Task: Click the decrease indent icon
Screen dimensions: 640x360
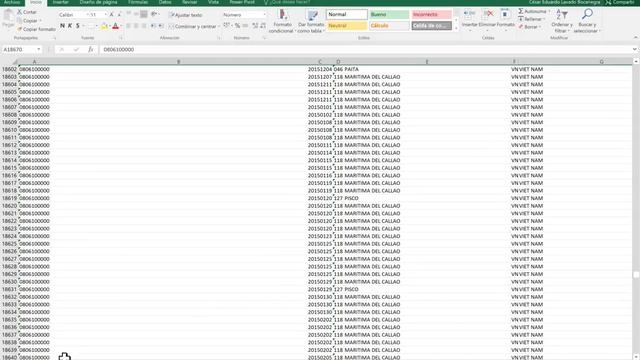Action: click(153, 26)
